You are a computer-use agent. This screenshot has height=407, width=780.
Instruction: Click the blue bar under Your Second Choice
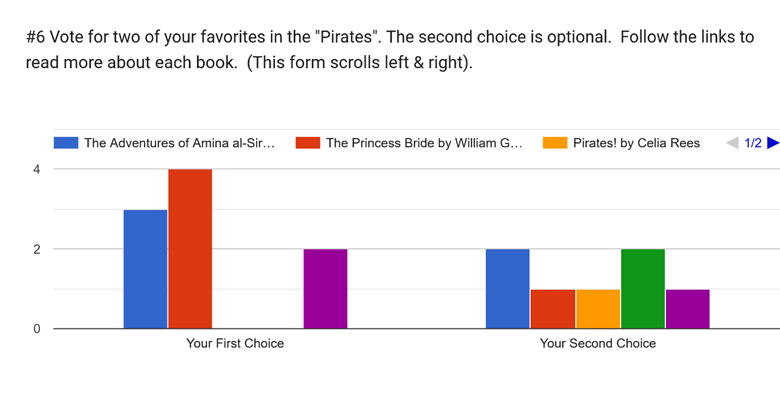pyautogui.click(x=507, y=289)
